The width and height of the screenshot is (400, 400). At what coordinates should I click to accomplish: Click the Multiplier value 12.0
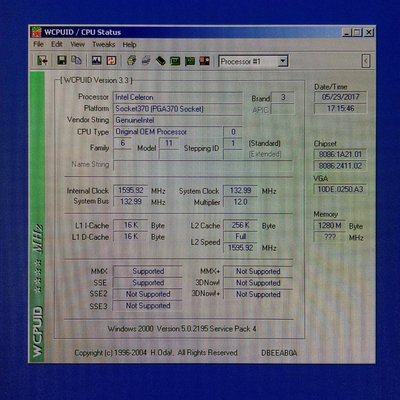tap(240, 202)
